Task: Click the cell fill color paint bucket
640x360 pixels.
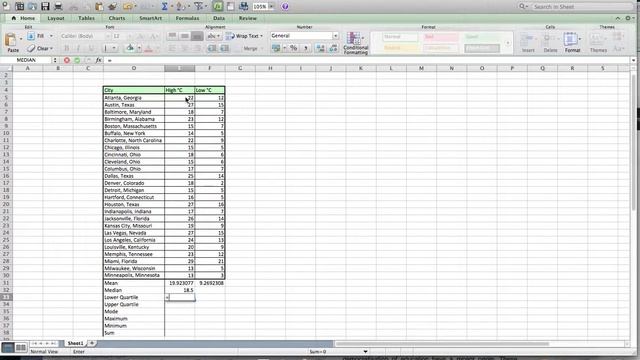Action: click(x=130, y=48)
